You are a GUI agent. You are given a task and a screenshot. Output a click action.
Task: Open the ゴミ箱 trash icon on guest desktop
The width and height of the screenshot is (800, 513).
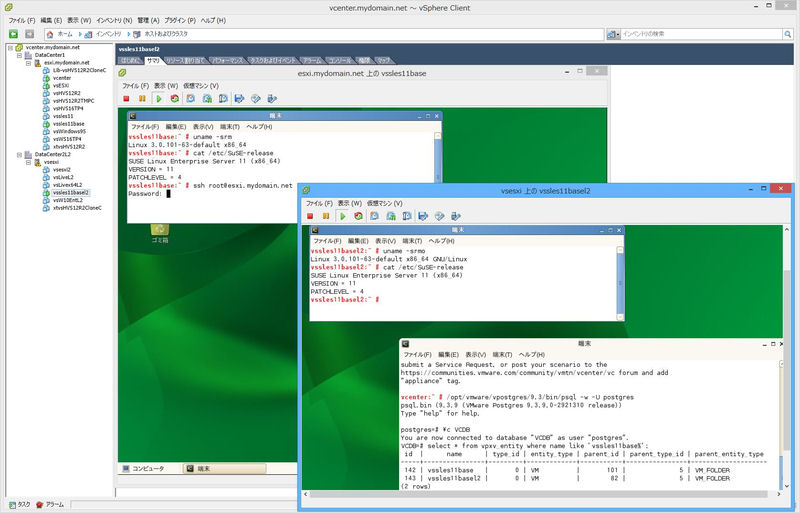(x=160, y=230)
